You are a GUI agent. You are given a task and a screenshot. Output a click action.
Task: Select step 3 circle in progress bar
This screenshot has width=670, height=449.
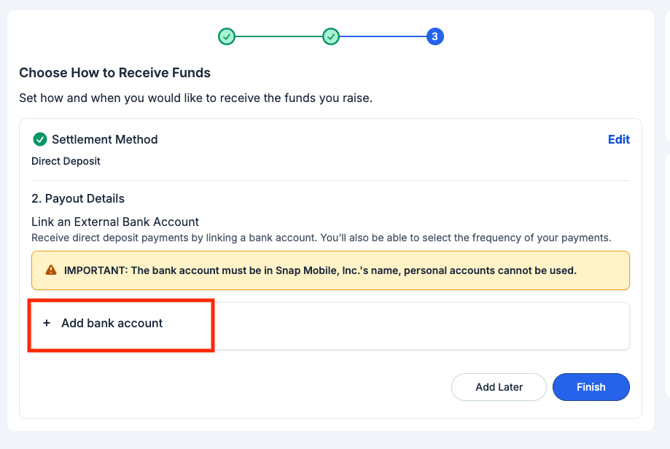[435, 37]
